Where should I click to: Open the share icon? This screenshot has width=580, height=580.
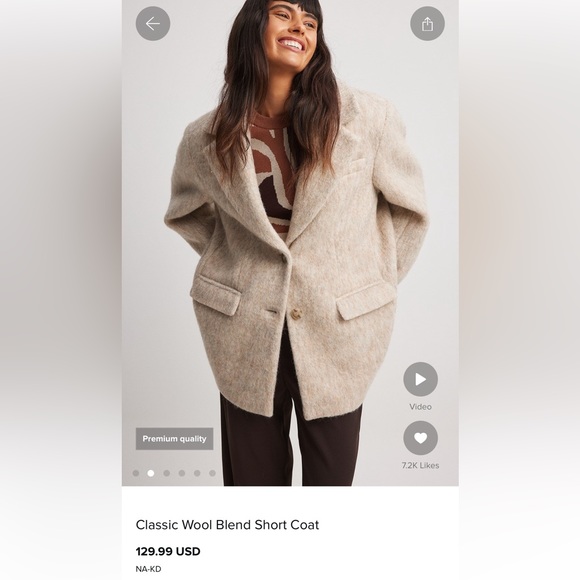click(x=427, y=24)
